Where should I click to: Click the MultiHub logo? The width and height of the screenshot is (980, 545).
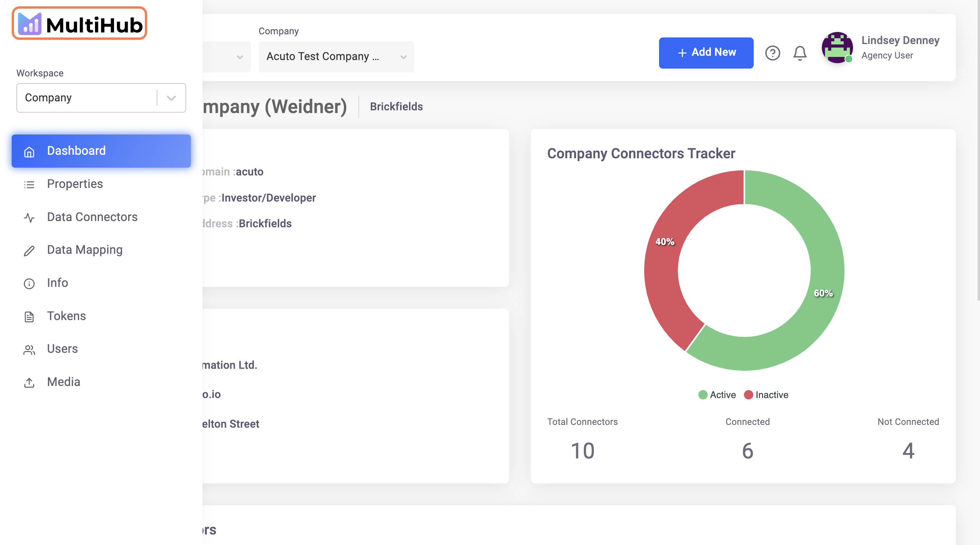[79, 23]
